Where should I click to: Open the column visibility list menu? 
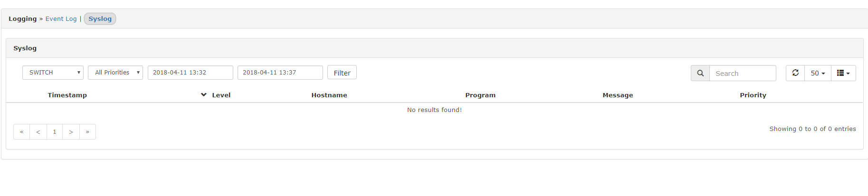(x=843, y=73)
